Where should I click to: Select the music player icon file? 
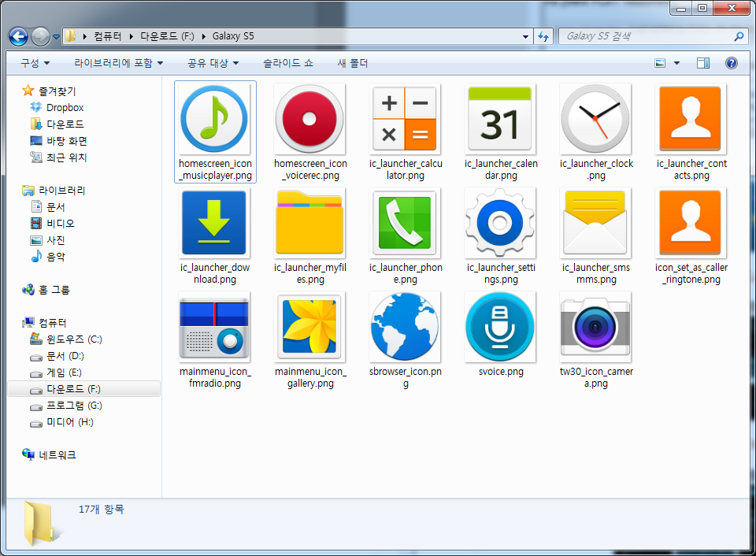click(x=215, y=120)
